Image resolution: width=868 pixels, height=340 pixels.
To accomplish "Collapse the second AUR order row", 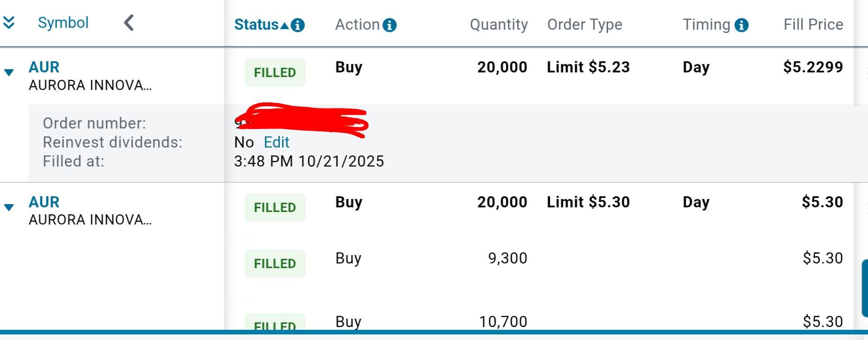I will coord(9,207).
